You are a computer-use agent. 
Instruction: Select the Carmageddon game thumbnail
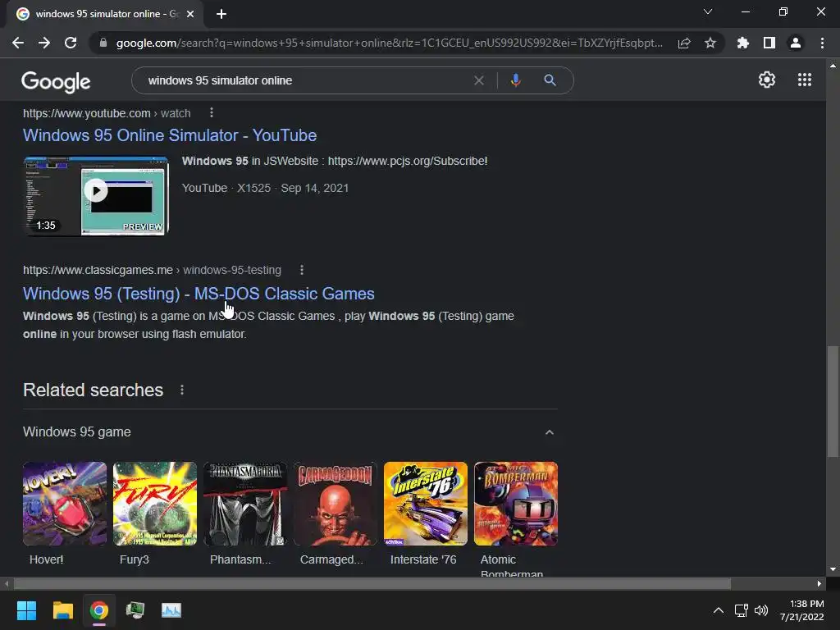click(x=336, y=504)
